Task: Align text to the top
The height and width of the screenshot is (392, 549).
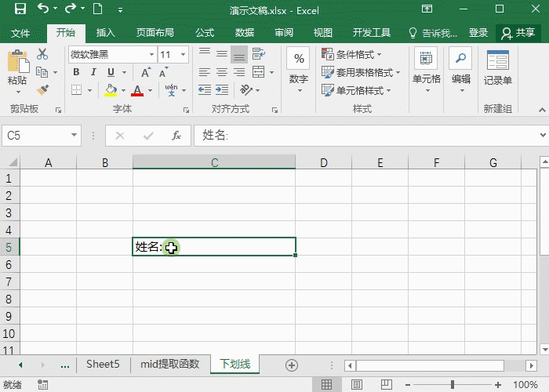Action: (x=205, y=54)
